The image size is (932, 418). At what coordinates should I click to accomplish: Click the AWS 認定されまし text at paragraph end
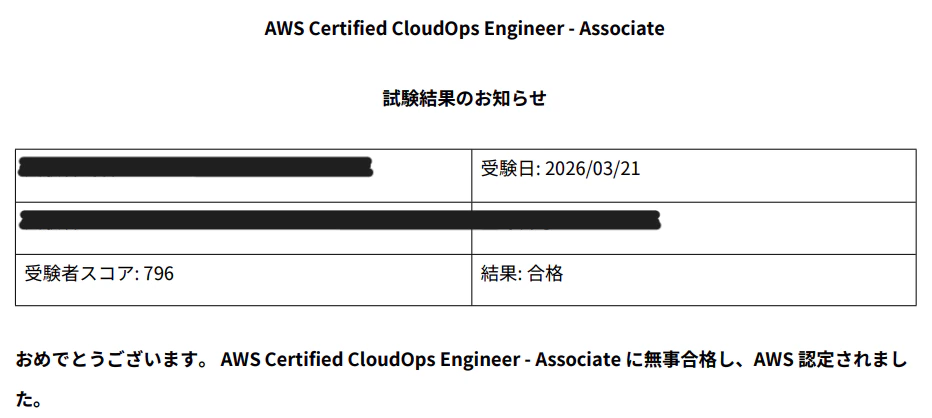[x=823, y=360]
